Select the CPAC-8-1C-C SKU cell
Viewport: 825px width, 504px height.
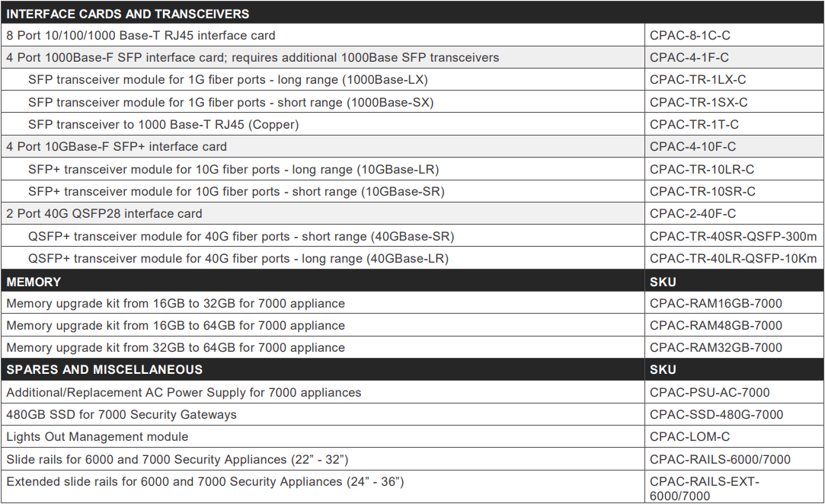coord(734,35)
